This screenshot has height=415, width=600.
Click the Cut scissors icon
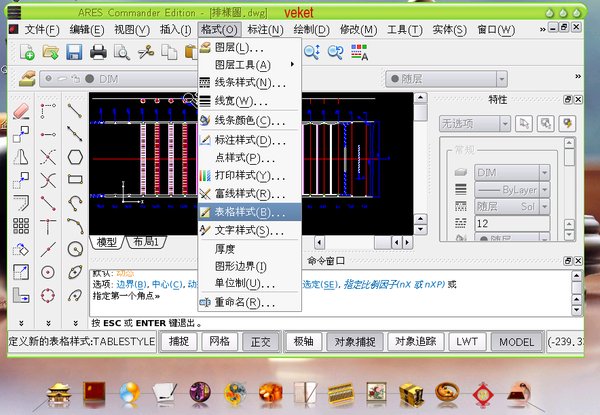click(x=145, y=52)
